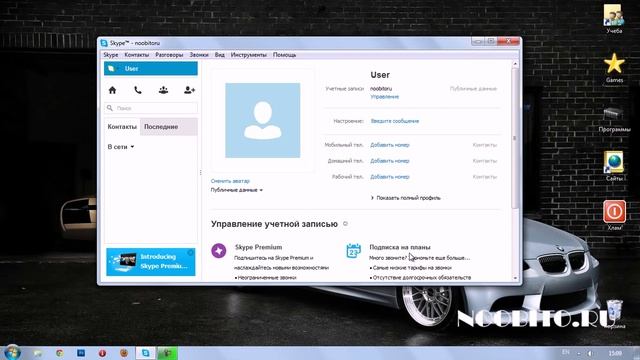Click the Сменить аватар link
Viewport: 640px width, 360px height.
(x=230, y=181)
